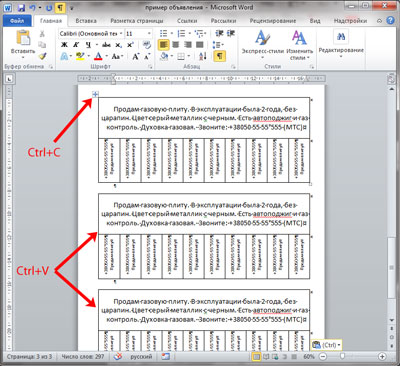The width and height of the screenshot is (400, 366).
Task: Toggle show paragraph marks ¶ in the Абзац group
Action: [x=219, y=56]
